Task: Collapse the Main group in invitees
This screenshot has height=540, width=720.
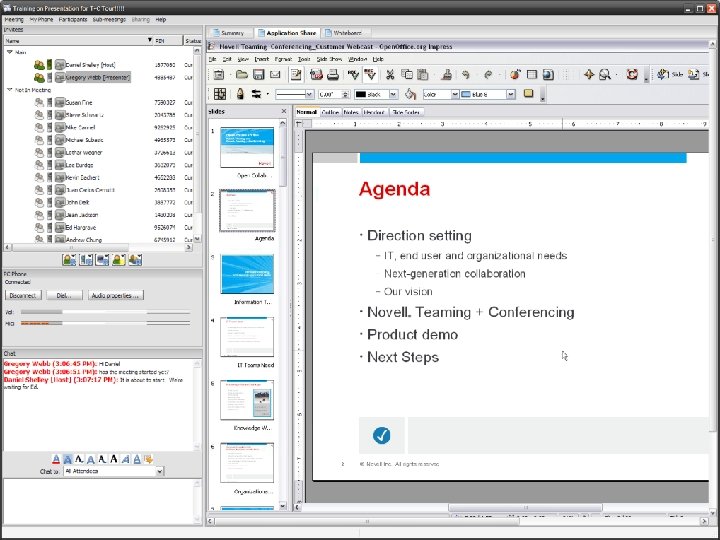Action: 10,52
